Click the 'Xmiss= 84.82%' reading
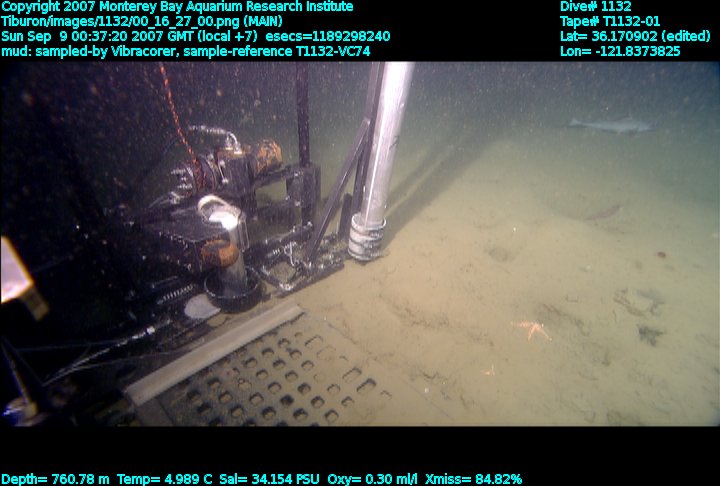The height and width of the screenshot is (486, 720). 473,480
